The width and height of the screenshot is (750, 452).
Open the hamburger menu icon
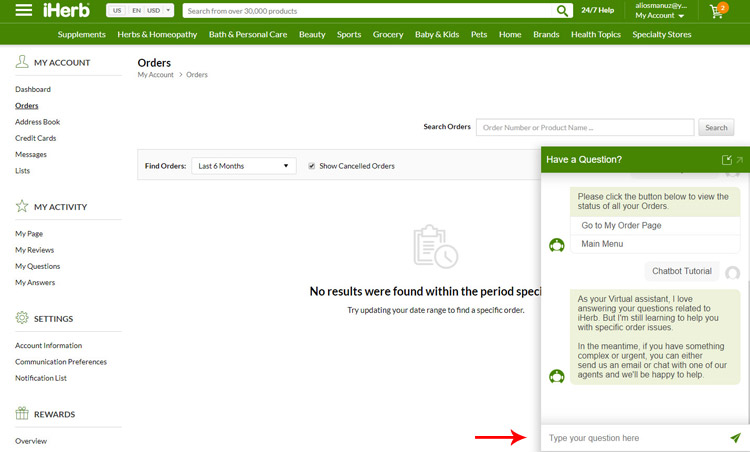23,10
